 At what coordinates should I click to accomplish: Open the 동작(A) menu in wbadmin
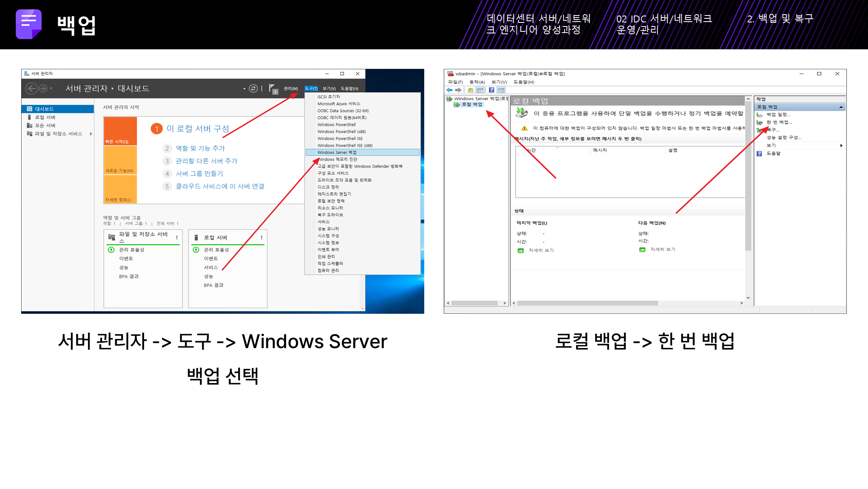click(477, 82)
